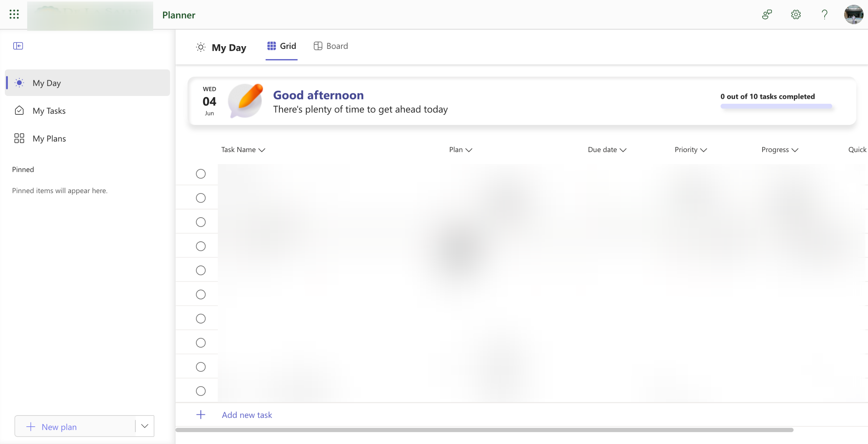Click the pencil illustration in greeting card
This screenshot has width=868, height=444.
(x=246, y=100)
